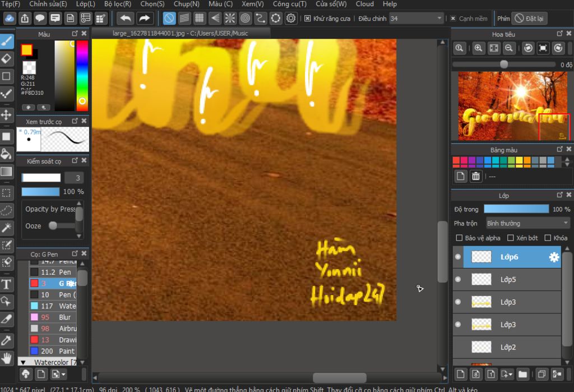Toggle visibility of upper Lớp3 layer
574x392 pixels.
[x=458, y=302]
